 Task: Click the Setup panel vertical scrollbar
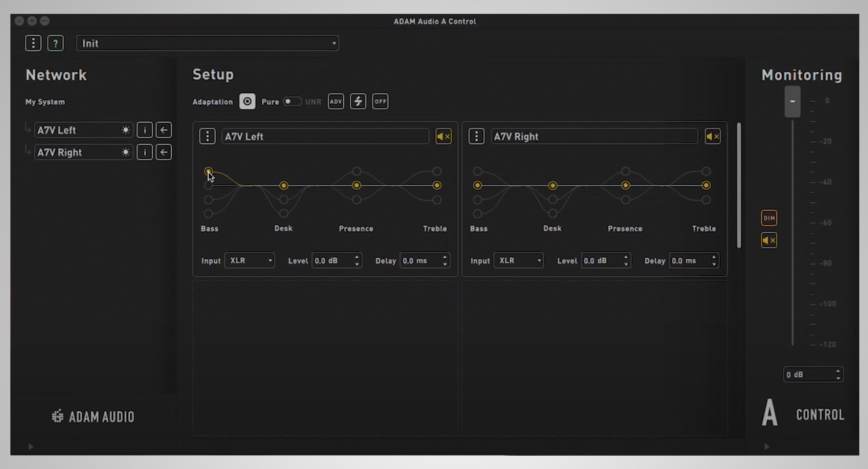click(x=739, y=185)
